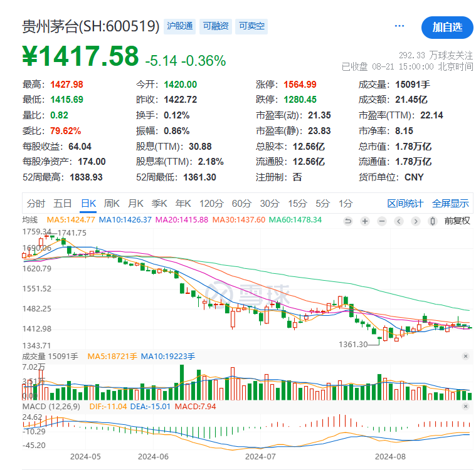Click the 292.33 万球友关注 follower count
Screen dimensions: 476x470
coord(436,55)
